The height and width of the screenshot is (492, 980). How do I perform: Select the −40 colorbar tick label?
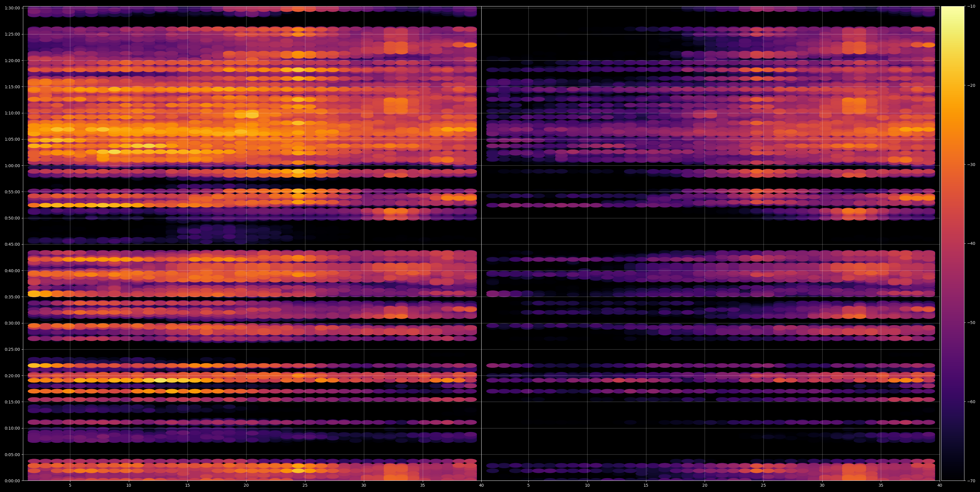coord(972,244)
